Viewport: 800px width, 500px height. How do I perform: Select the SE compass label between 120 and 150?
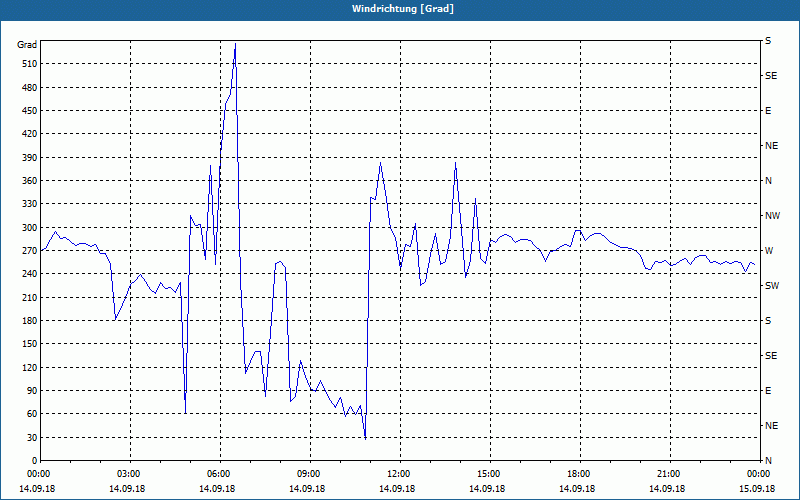[x=771, y=356]
